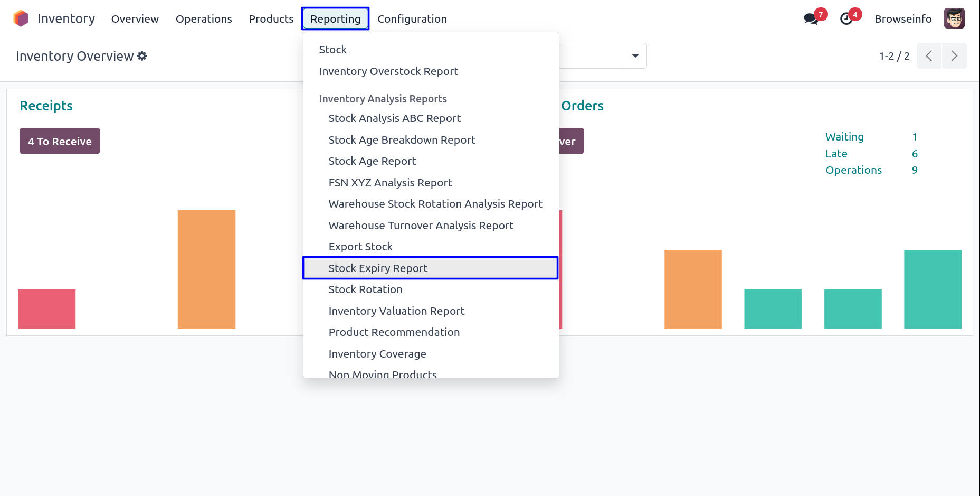The width and height of the screenshot is (980, 496).
Task: Go to the previous page arrow
Action: pyautogui.click(x=929, y=56)
